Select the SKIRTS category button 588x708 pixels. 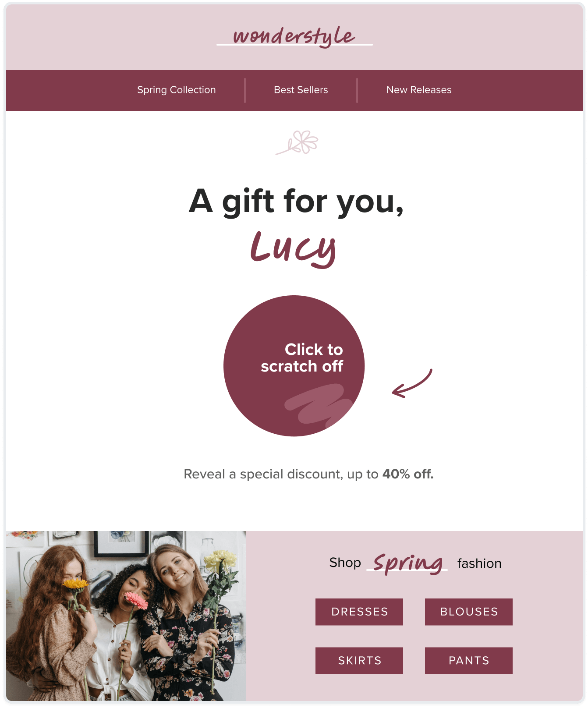(x=359, y=661)
